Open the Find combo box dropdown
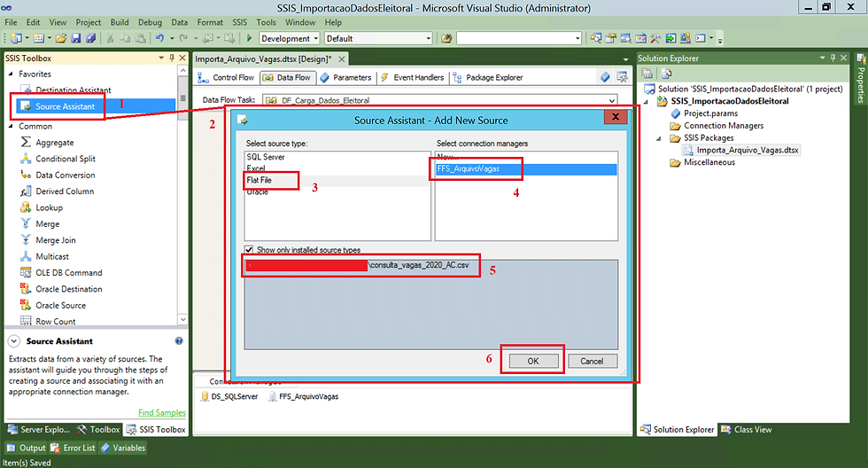The height and width of the screenshot is (468, 868). point(577,38)
